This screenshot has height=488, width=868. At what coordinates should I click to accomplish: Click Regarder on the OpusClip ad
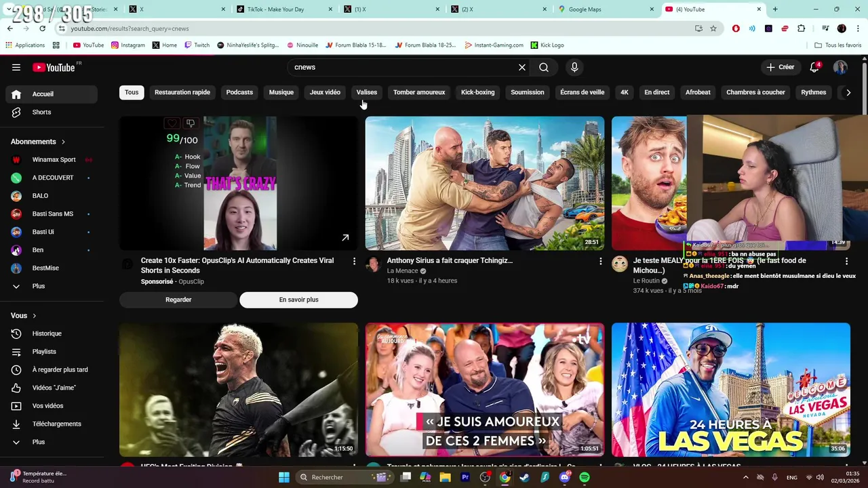click(x=178, y=300)
